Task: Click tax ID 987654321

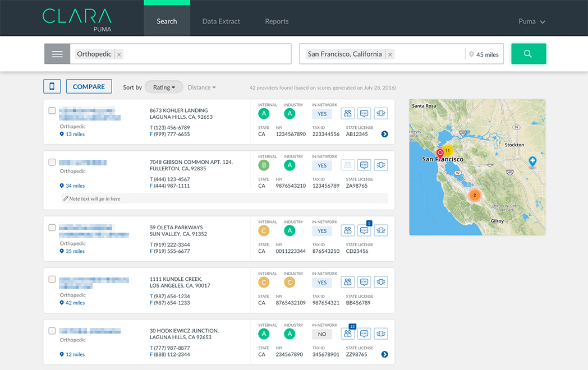Action: (326, 303)
